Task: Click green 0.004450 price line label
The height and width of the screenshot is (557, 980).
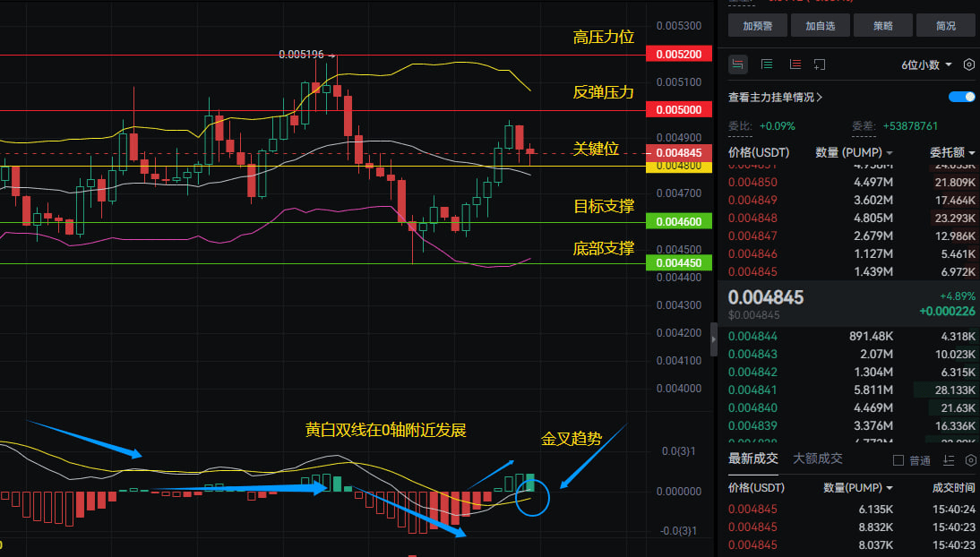Action: 679,263
